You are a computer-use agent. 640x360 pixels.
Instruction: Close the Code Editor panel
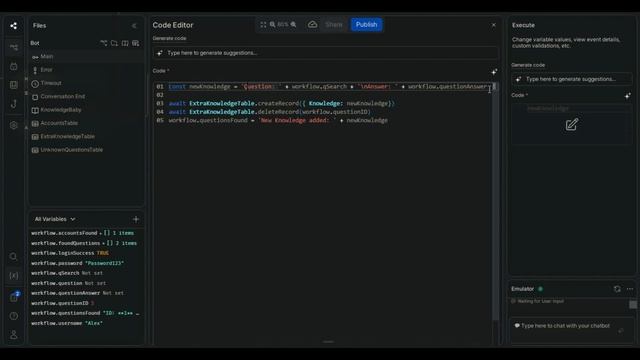tap(493, 25)
